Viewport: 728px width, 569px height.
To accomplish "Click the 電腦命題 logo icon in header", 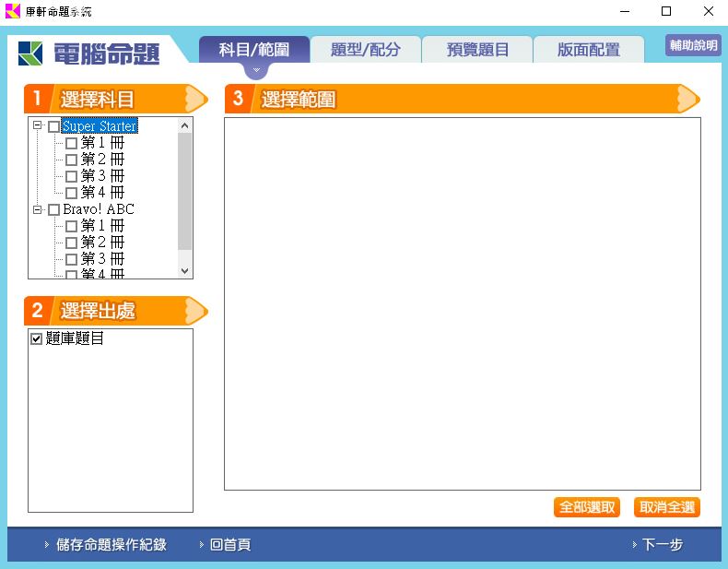I will pos(30,53).
